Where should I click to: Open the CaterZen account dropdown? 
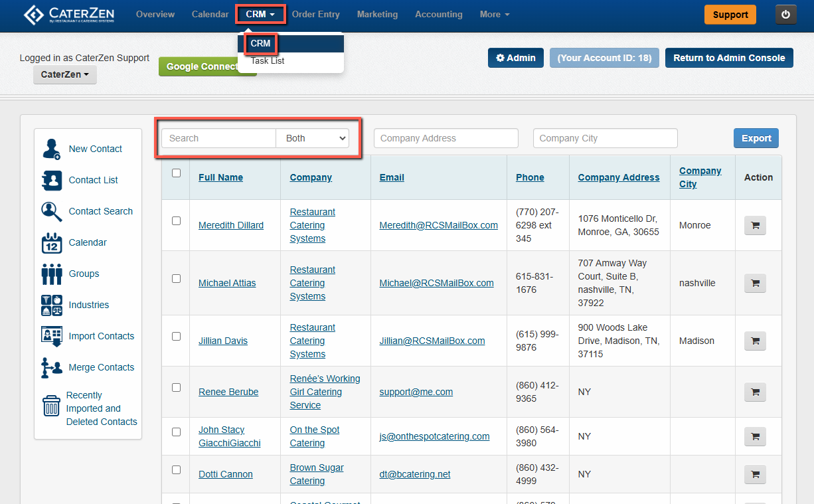tap(65, 74)
